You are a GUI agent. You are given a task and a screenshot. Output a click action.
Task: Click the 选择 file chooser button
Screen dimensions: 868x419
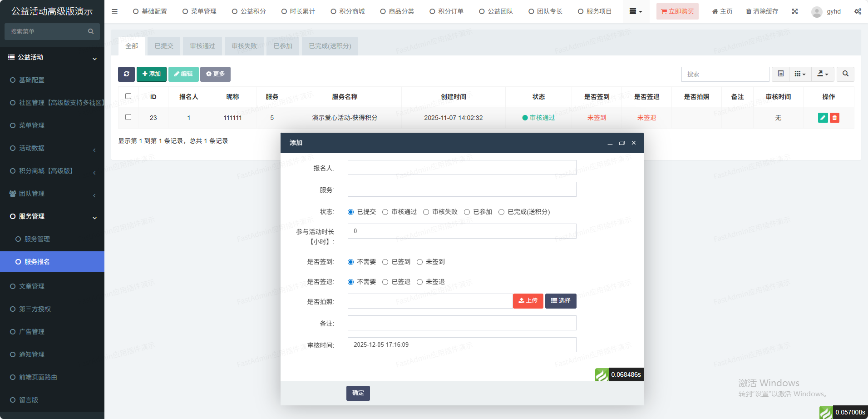click(561, 301)
